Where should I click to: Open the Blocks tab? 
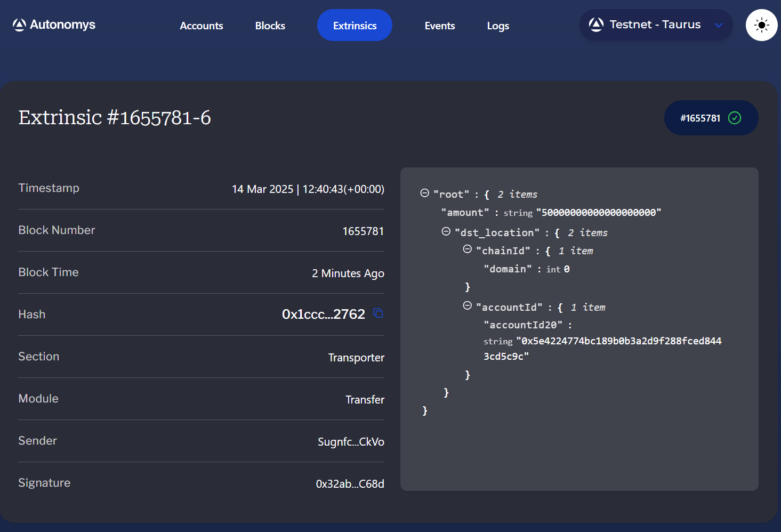coord(270,26)
